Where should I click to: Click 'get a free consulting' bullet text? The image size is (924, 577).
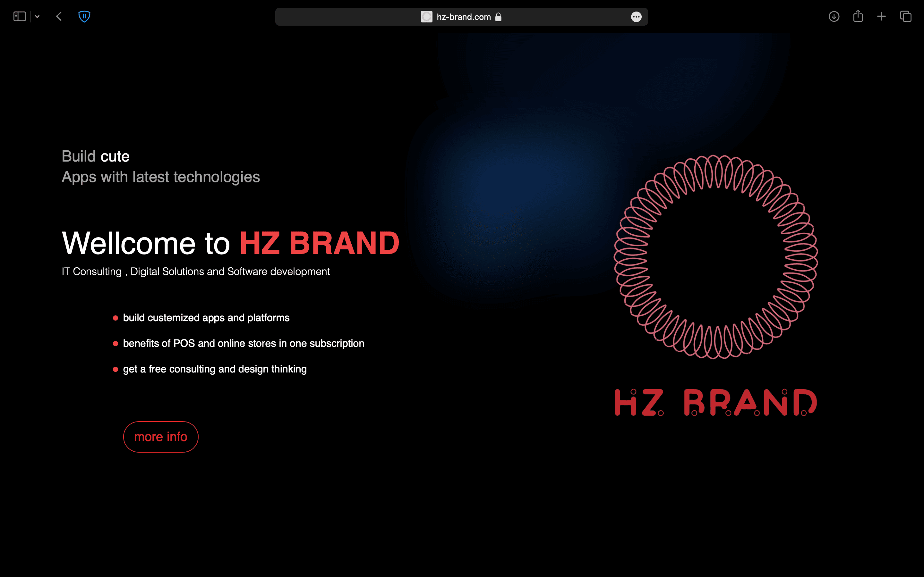[215, 369]
